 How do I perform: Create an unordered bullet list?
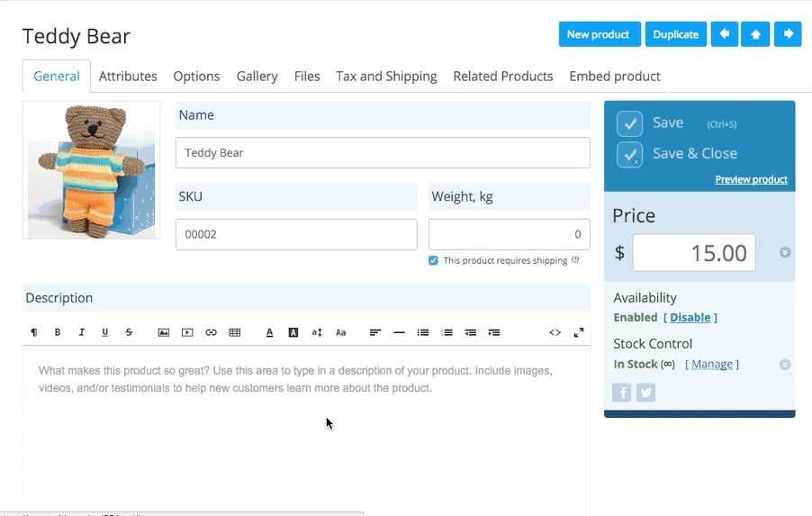[x=423, y=332]
